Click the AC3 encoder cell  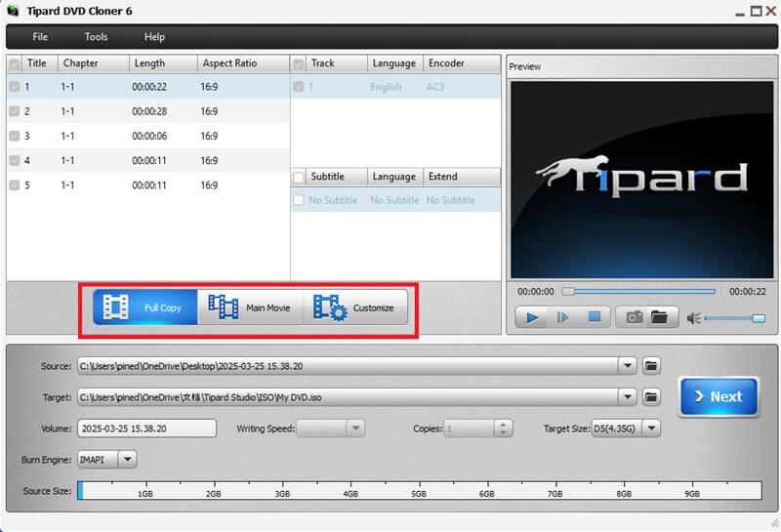(434, 87)
